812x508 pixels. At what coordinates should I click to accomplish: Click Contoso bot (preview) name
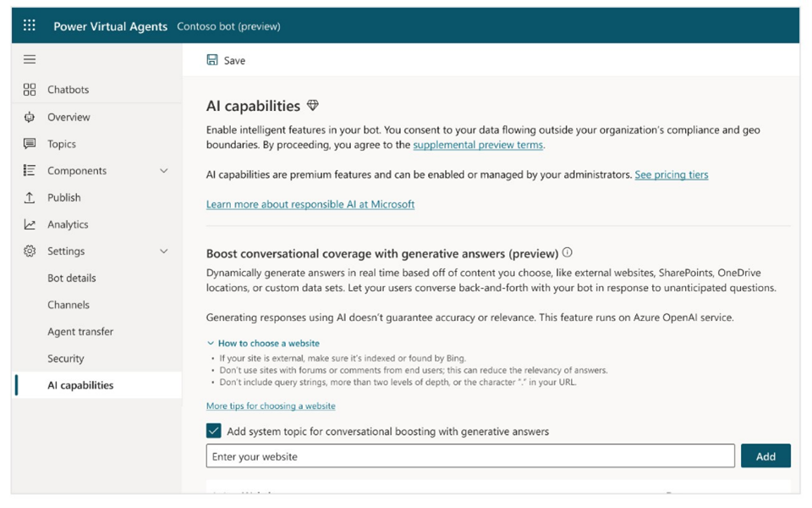click(228, 26)
